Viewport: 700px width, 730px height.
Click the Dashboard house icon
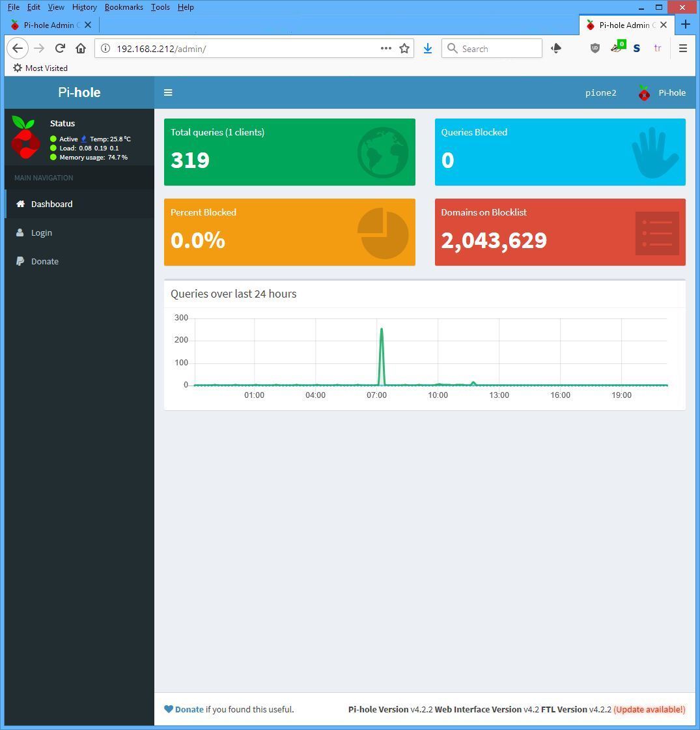(20, 204)
